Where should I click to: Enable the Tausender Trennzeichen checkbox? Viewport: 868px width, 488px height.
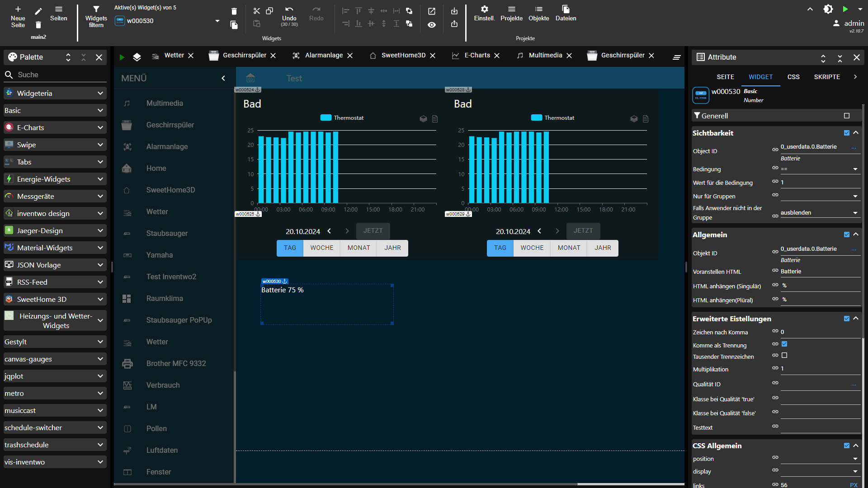[784, 356]
